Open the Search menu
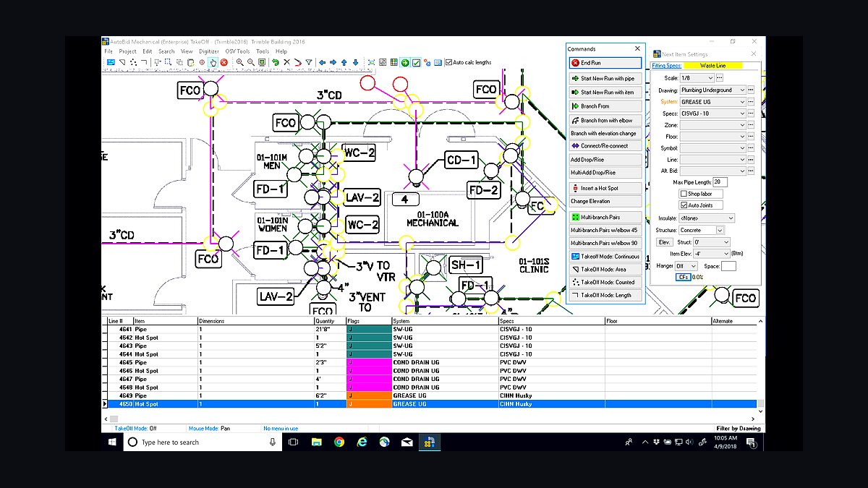868x488 pixels. pos(166,51)
